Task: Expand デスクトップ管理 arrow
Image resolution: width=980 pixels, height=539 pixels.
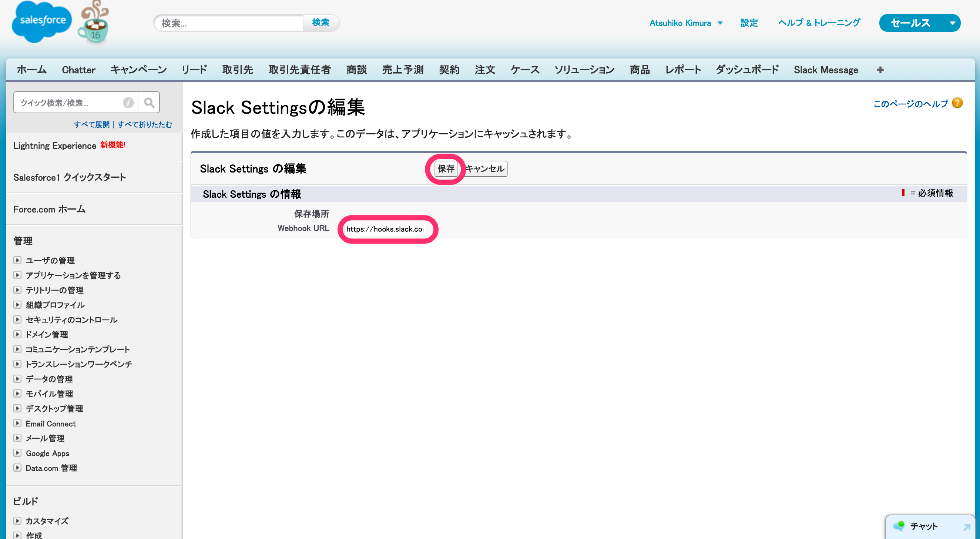Action: (x=17, y=409)
